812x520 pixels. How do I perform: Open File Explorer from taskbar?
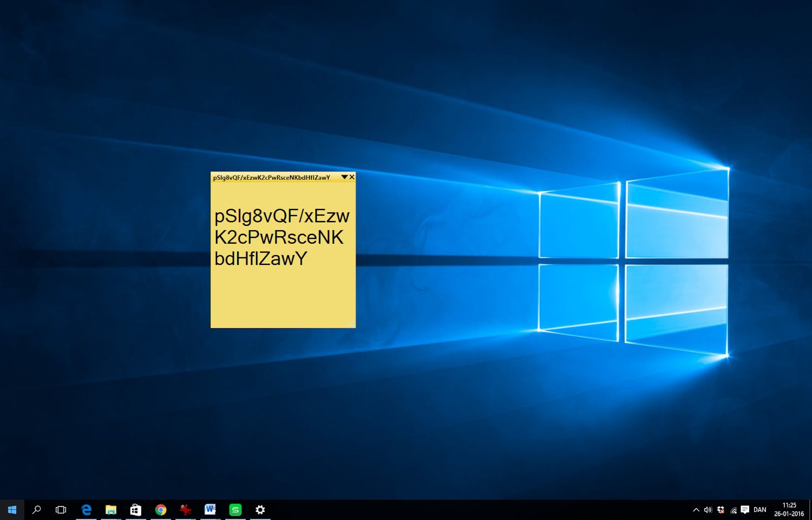coord(111,510)
